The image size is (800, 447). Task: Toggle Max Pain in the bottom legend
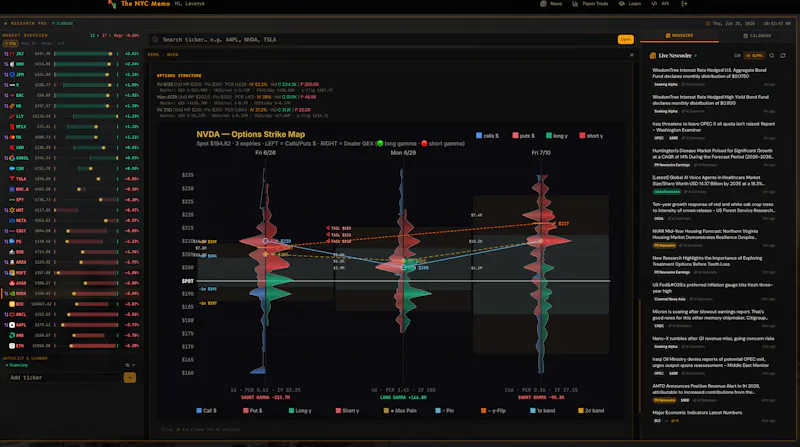point(400,410)
